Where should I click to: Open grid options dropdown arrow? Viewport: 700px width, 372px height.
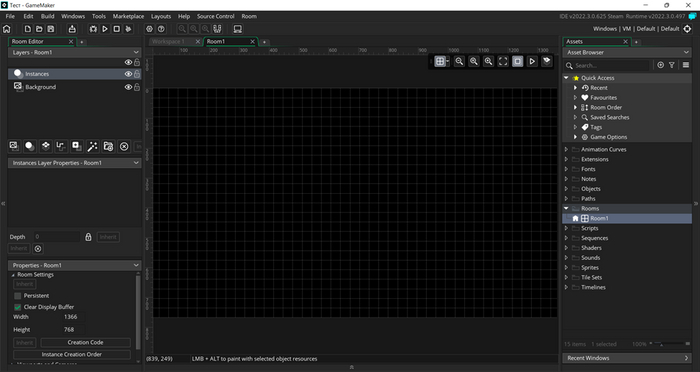click(x=448, y=62)
